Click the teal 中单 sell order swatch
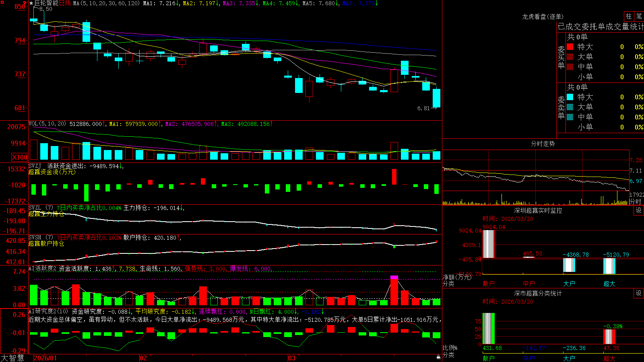The width and height of the screenshot is (644, 362). (x=570, y=117)
